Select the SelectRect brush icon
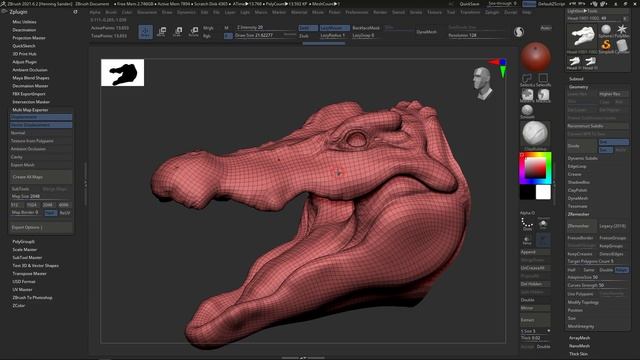 543,79
